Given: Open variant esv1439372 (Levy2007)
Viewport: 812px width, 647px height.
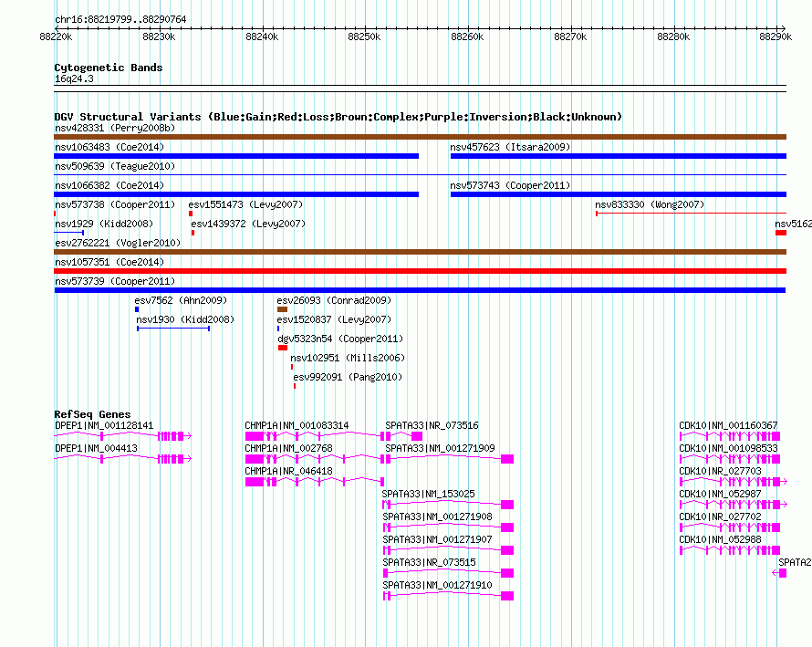Looking at the screenshot, I should point(248,224).
